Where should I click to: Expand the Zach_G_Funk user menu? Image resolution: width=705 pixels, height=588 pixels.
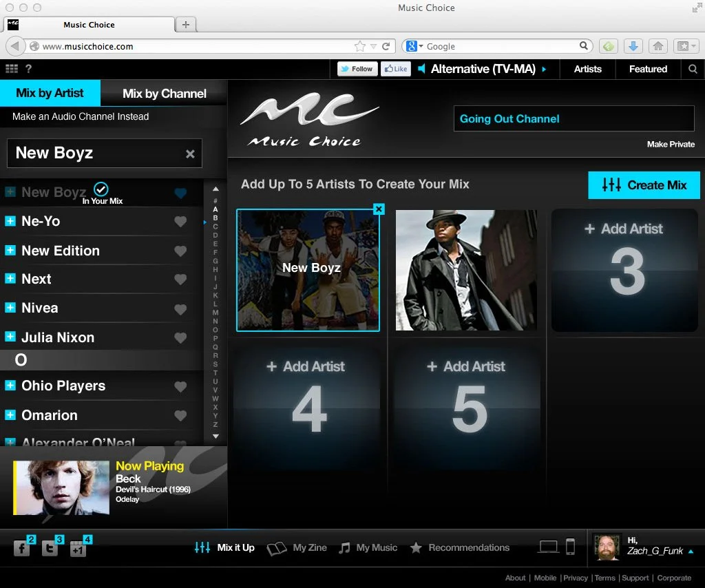(691, 552)
